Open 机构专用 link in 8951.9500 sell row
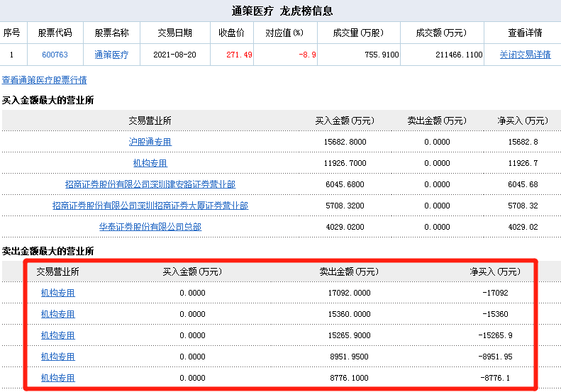This screenshot has width=561, height=392. click(x=58, y=357)
